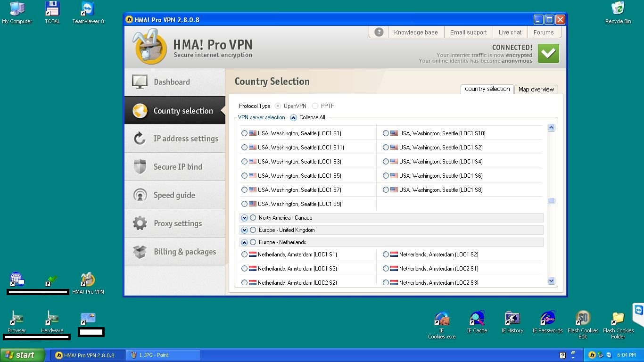Collapse the Europe - Netherlands group
This screenshot has width=644, height=362.
(244, 242)
